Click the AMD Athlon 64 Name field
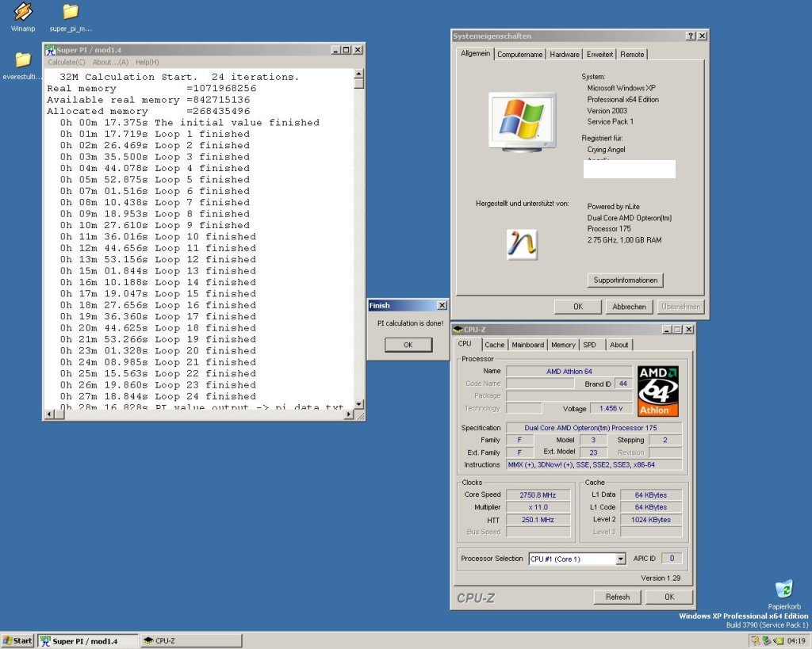812x649 pixels. click(569, 371)
